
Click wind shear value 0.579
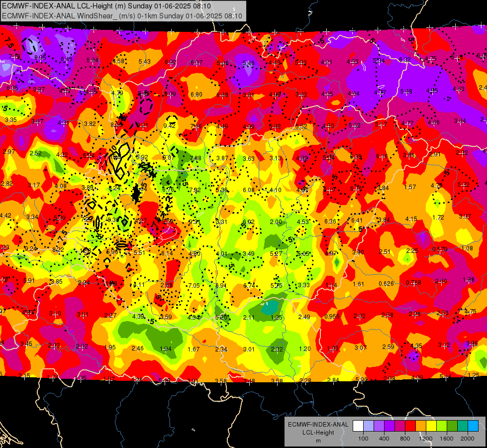(440, 249)
